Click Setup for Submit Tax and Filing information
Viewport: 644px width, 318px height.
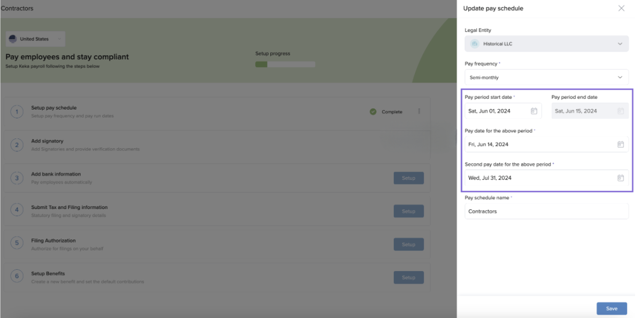[x=408, y=211]
